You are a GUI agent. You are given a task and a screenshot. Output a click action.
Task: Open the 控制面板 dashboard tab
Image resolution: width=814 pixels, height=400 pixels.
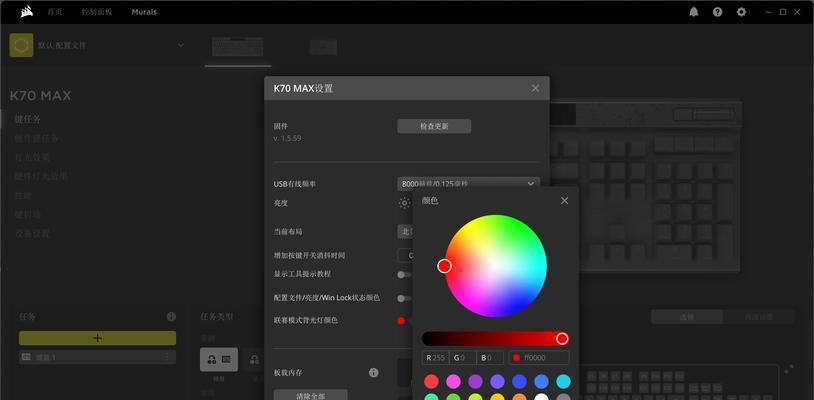coord(97,12)
